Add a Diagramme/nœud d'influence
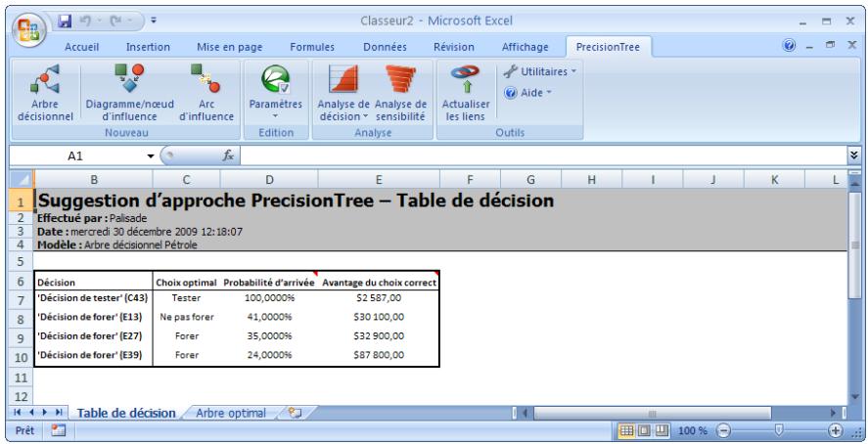Screen dimensions: 868x444 129,92
